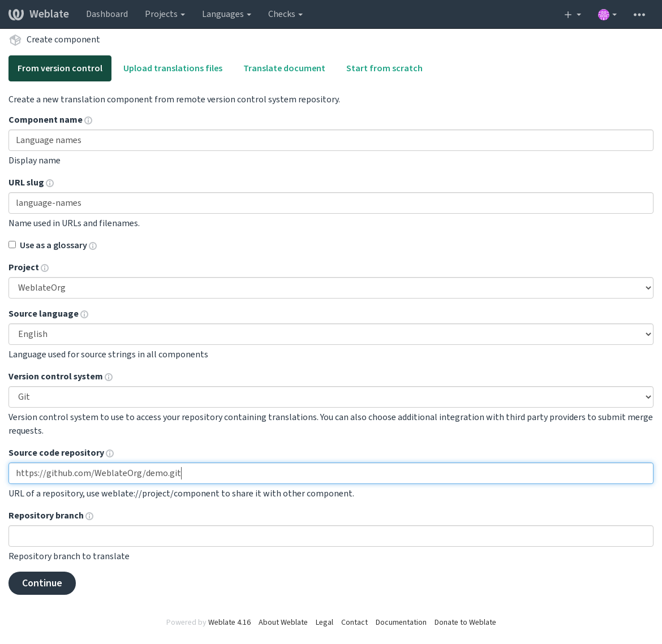The height and width of the screenshot is (644, 662).
Task: Switch to Translate document tab
Action: tap(284, 68)
